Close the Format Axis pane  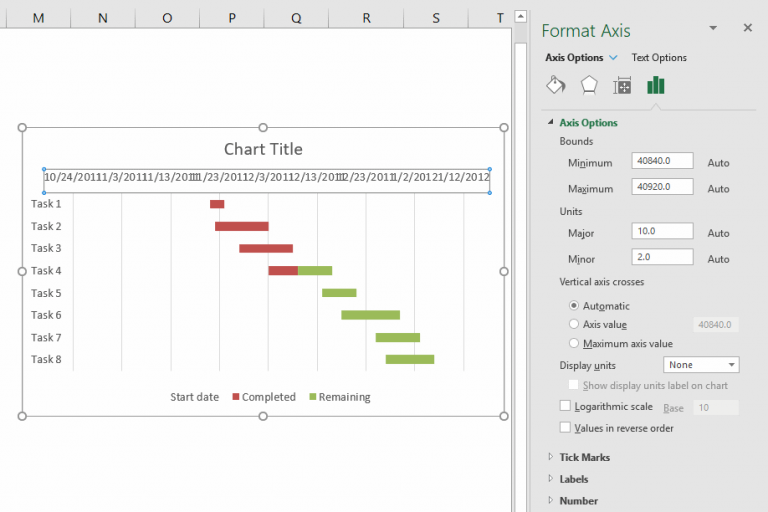[x=747, y=28]
